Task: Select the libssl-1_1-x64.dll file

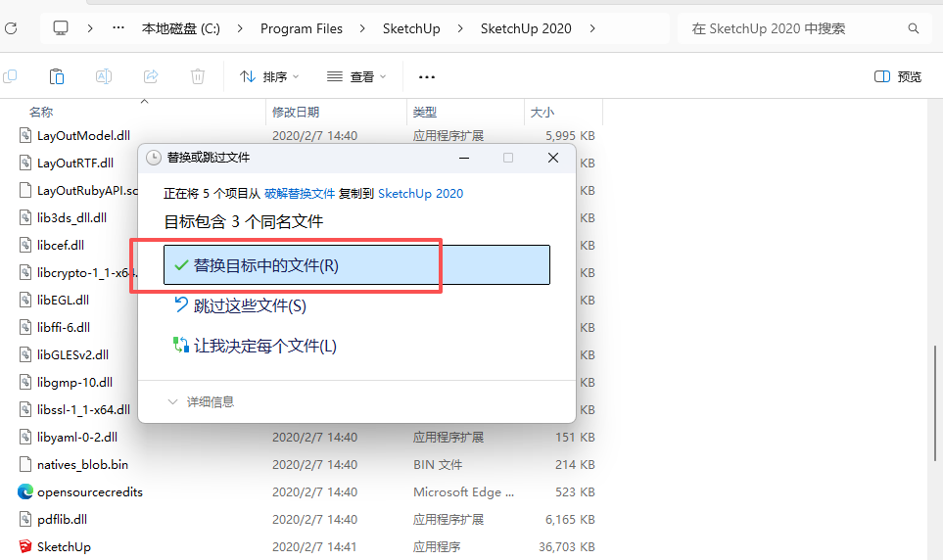Action: [x=83, y=409]
